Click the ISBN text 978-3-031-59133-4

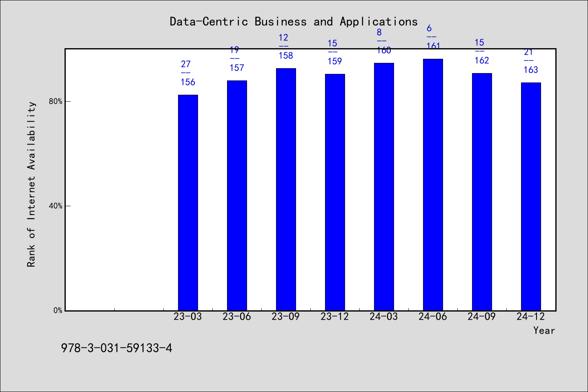(x=116, y=348)
